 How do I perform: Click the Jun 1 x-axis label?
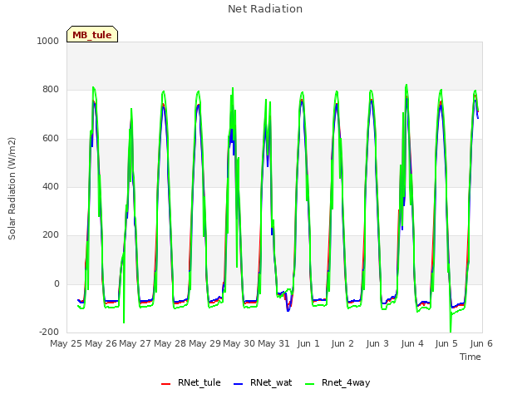click(x=308, y=343)
